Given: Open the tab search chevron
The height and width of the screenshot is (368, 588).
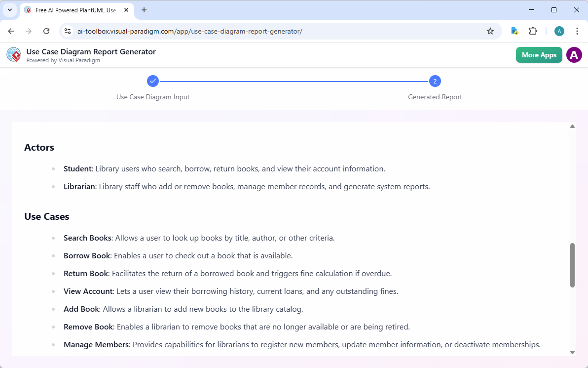Looking at the screenshot, I should 10,10.
